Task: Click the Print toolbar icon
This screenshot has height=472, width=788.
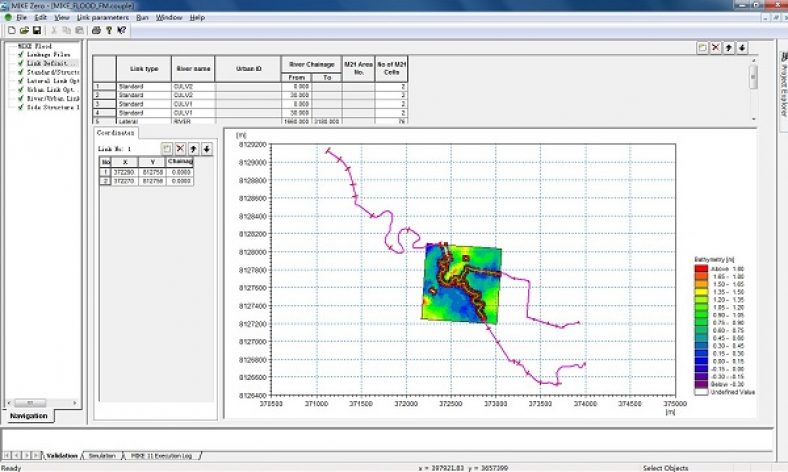Action: click(96, 30)
